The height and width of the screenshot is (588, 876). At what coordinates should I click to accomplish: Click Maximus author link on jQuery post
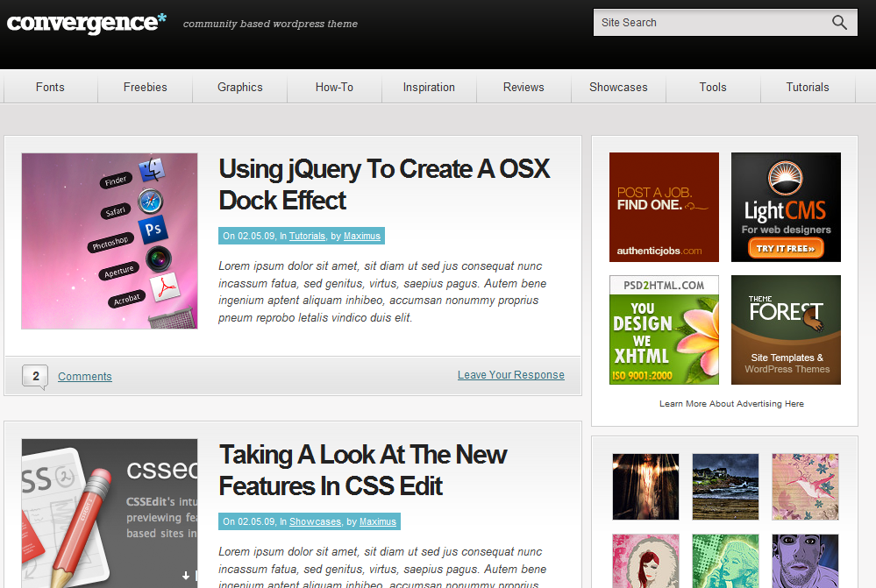[x=362, y=237]
